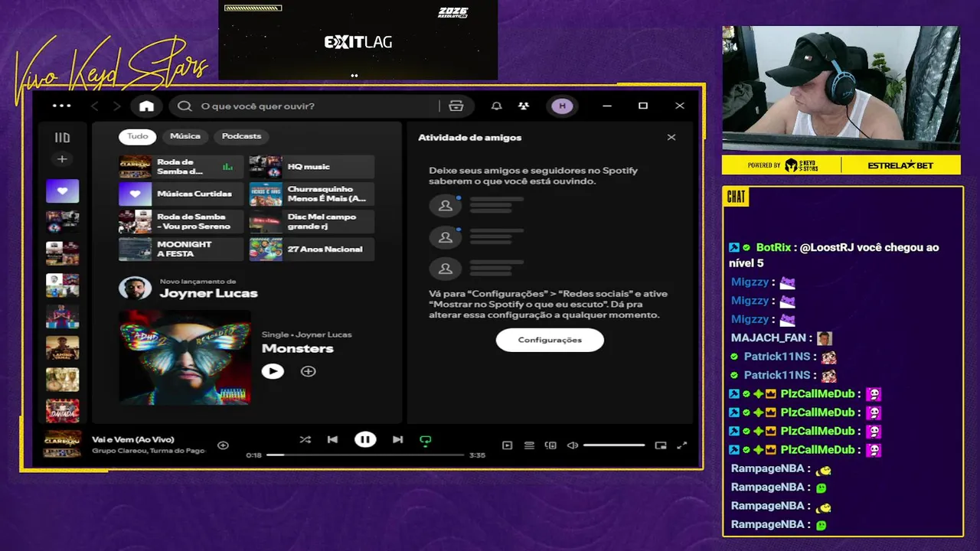The height and width of the screenshot is (551, 980).
Task: Open 'Grupo Clareou, Turma do Pago' artists link
Action: (x=149, y=451)
